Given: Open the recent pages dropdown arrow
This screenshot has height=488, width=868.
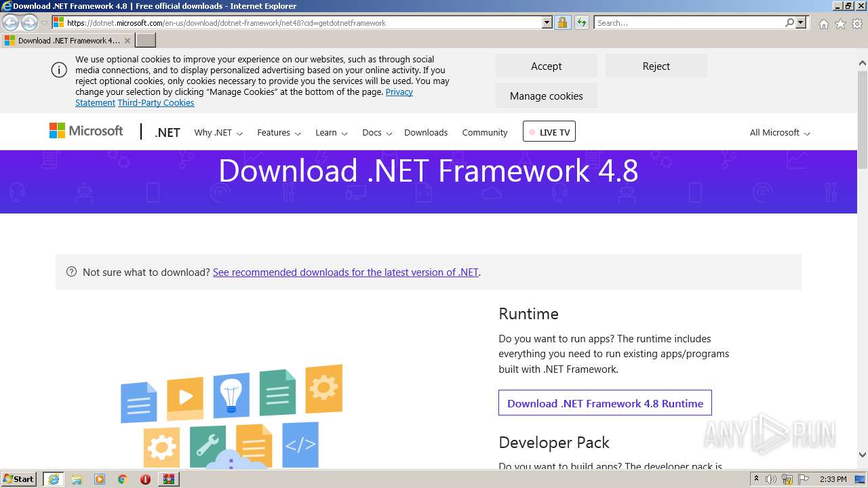Looking at the screenshot, I should pyautogui.click(x=44, y=23).
